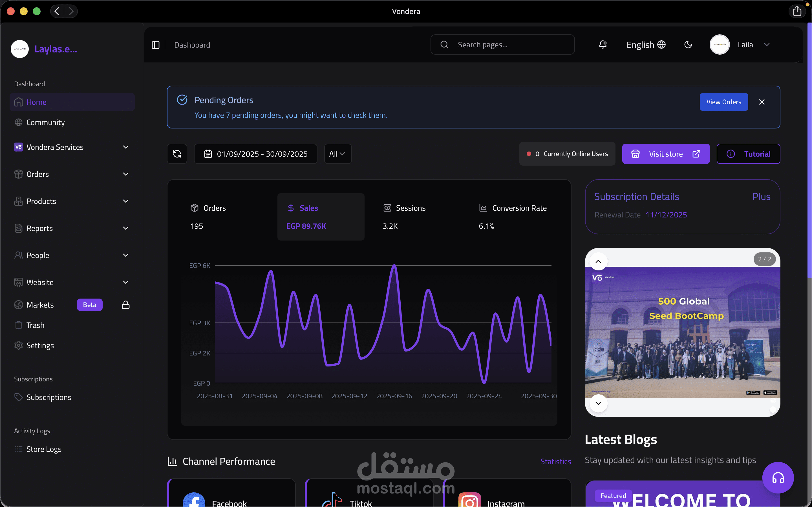
Task: Open the notifications bell icon
Action: [x=602, y=45]
